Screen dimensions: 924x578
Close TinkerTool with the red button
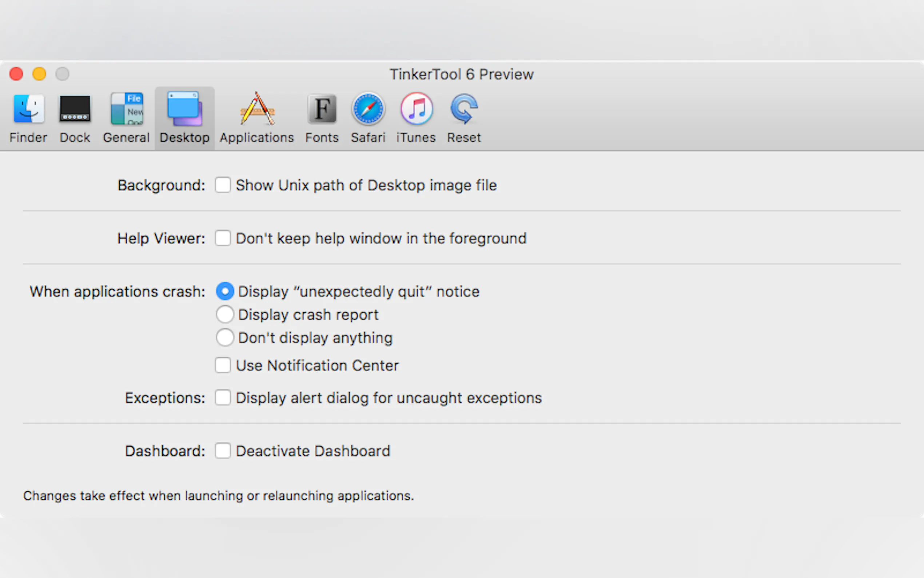16,74
